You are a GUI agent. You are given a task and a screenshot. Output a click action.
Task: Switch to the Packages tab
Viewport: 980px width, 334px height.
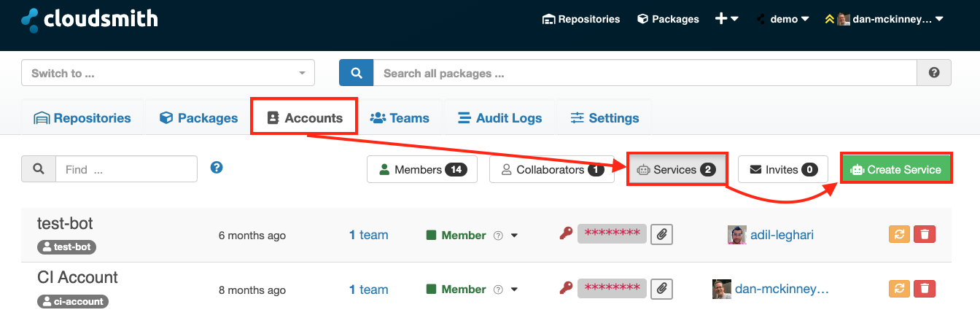(x=198, y=118)
